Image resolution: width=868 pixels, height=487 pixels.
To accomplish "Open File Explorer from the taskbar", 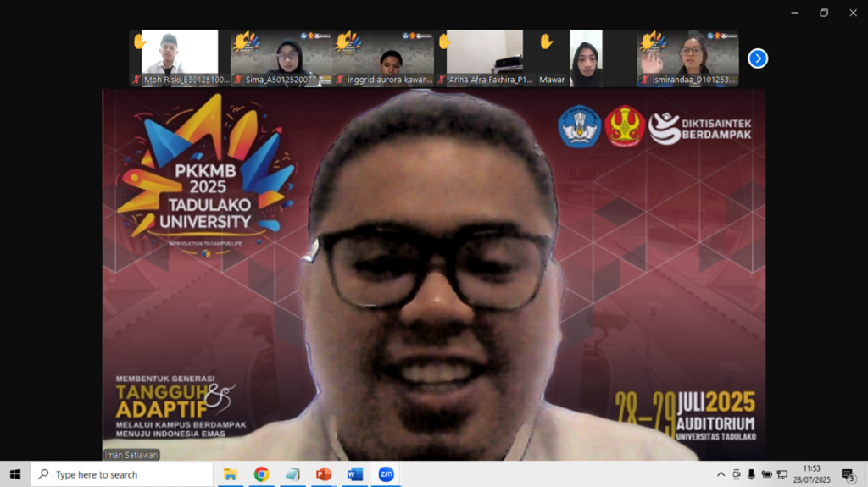I will pos(231,474).
